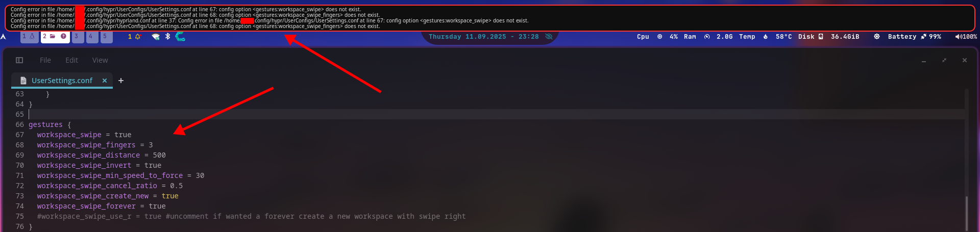Click the network Wi-Fi tray icon

[156, 37]
